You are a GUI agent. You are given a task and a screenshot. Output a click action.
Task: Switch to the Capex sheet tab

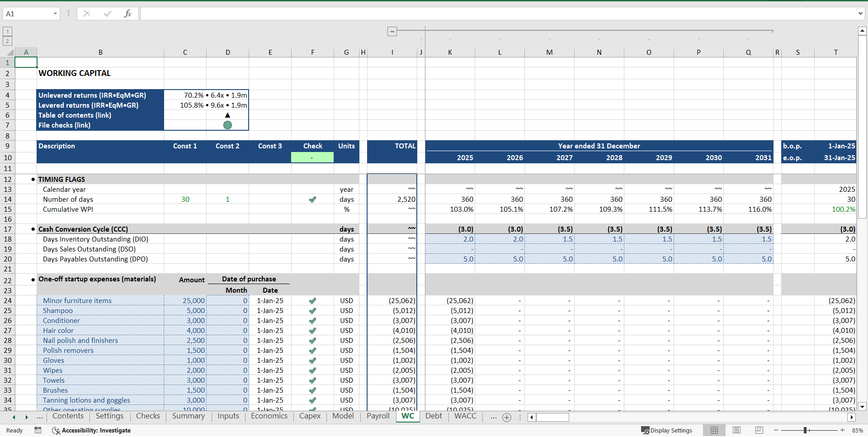pyautogui.click(x=310, y=416)
